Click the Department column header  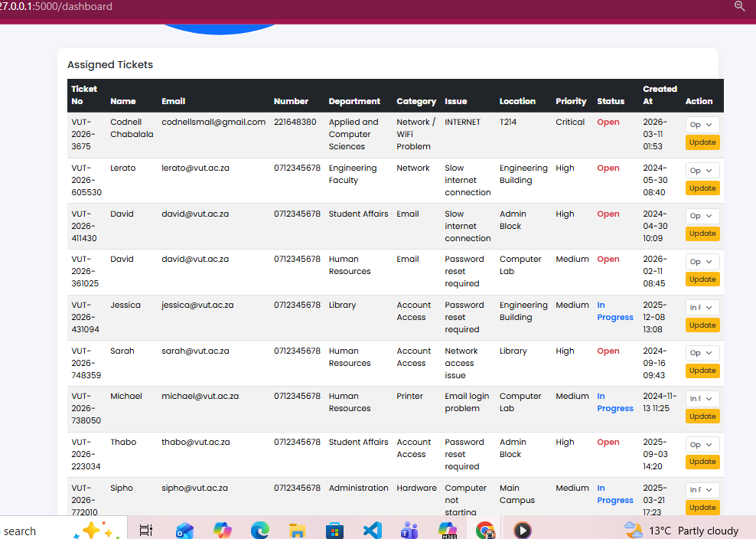354,101
